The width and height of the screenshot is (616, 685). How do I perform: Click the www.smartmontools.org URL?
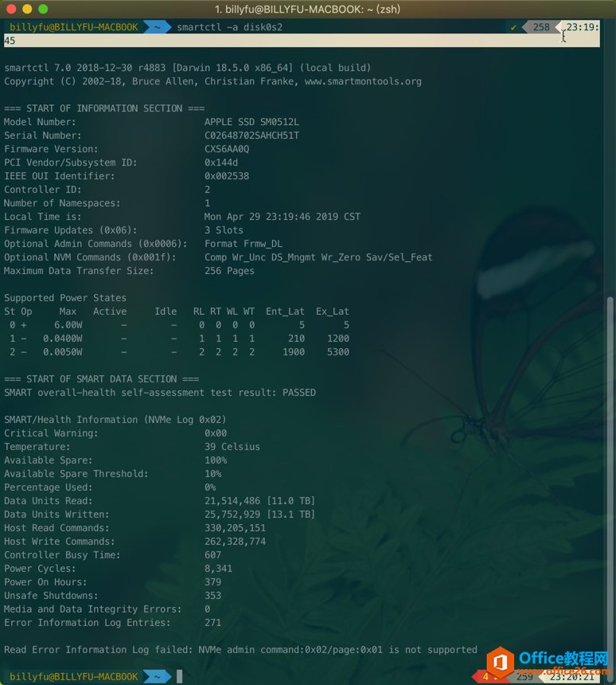[x=363, y=81]
